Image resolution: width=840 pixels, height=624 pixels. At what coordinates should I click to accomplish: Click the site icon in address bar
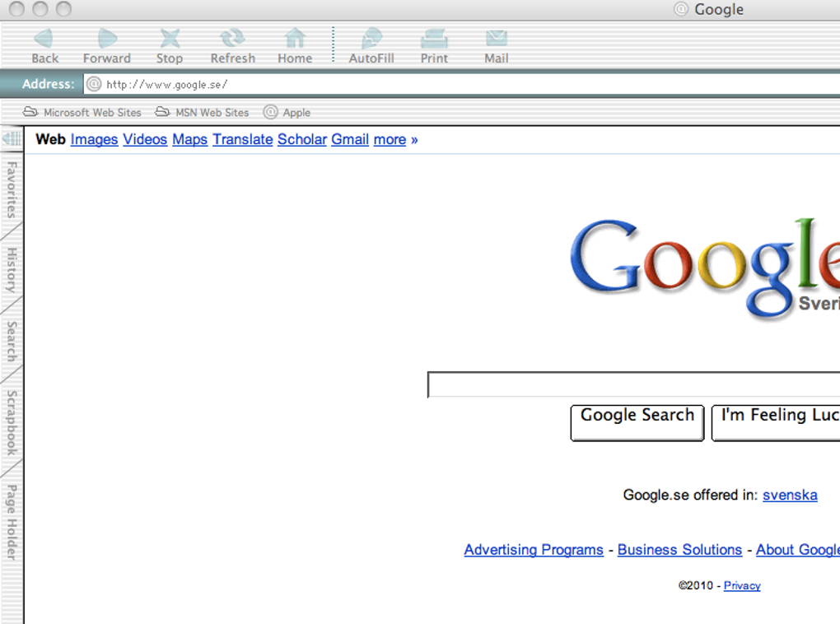(94, 84)
